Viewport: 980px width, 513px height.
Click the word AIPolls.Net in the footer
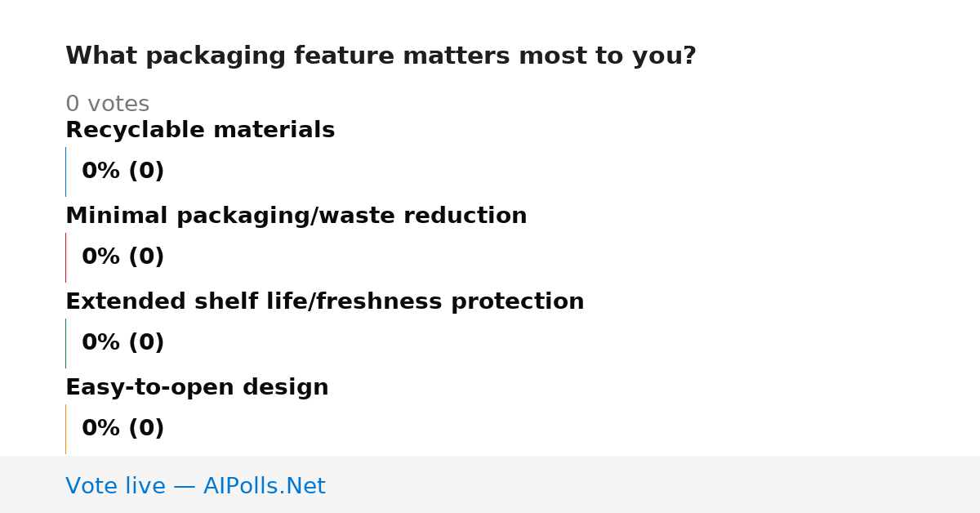pyautogui.click(x=265, y=486)
